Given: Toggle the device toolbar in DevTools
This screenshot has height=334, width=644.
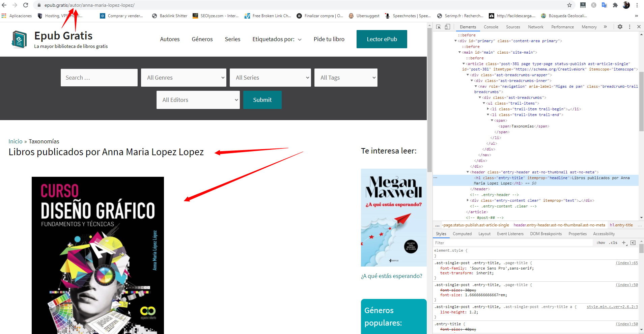Looking at the screenshot, I should click(447, 27).
